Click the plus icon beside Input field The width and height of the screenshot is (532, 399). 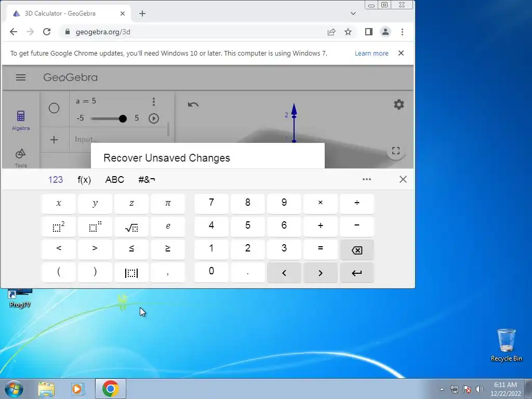(54, 140)
